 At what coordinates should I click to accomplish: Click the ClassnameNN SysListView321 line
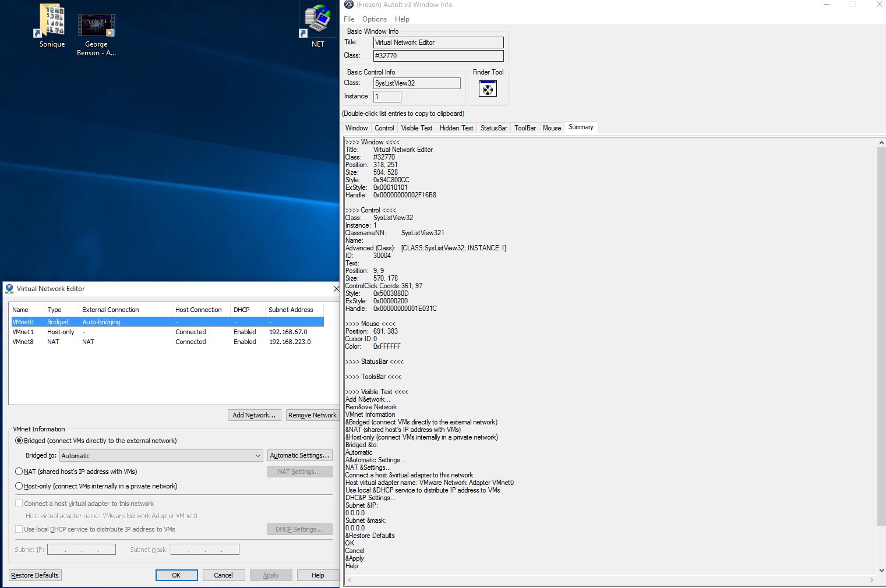point(395,233)
